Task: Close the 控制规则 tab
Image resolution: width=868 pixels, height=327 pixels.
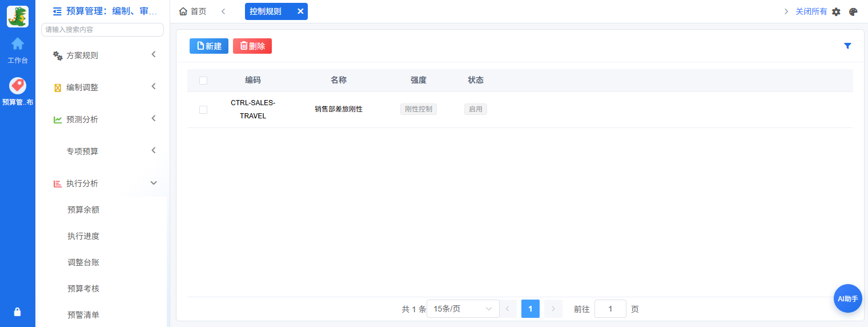Action: pyautogui.click(x=300, y=11)
